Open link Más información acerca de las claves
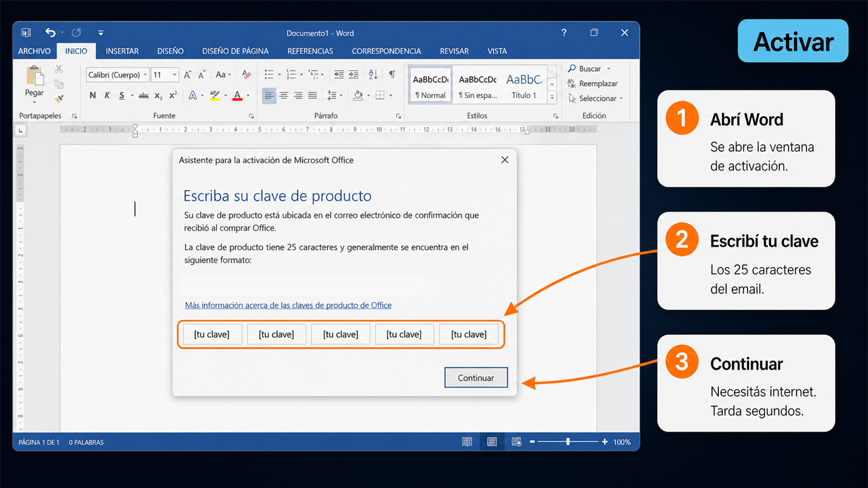Screen dimensions: 868x488 [x=288, y=305]
